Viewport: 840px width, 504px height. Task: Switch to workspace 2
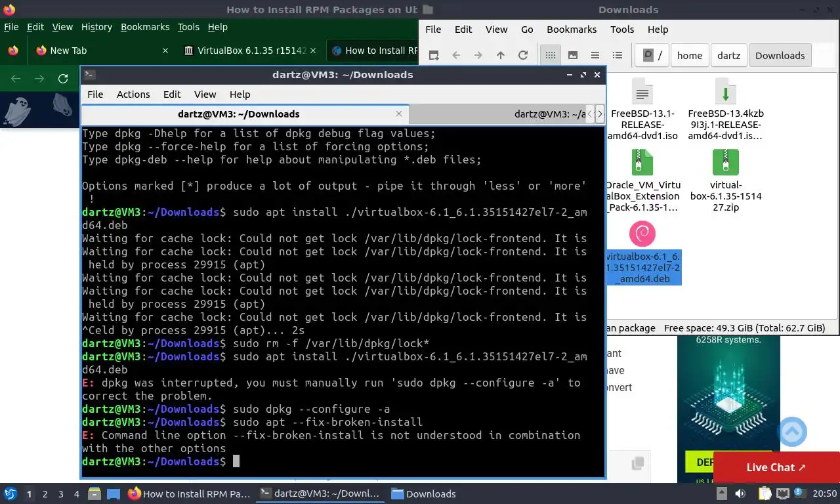point(45,494)
